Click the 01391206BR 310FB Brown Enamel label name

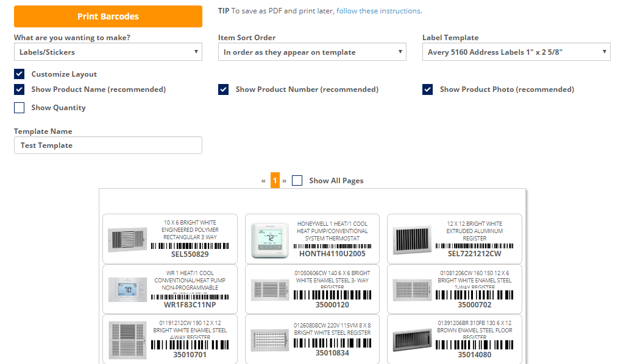click(x=475, y=330)
